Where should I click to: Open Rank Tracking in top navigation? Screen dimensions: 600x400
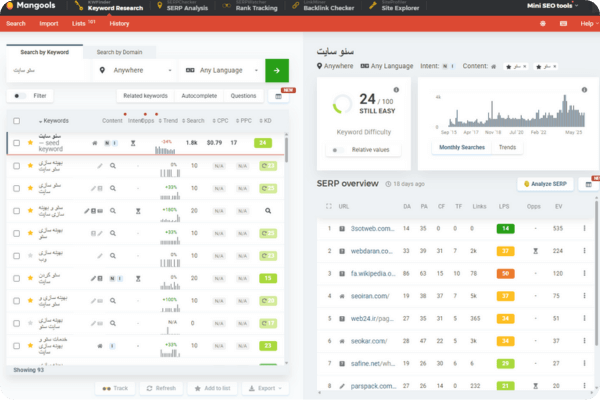[251, 6]
